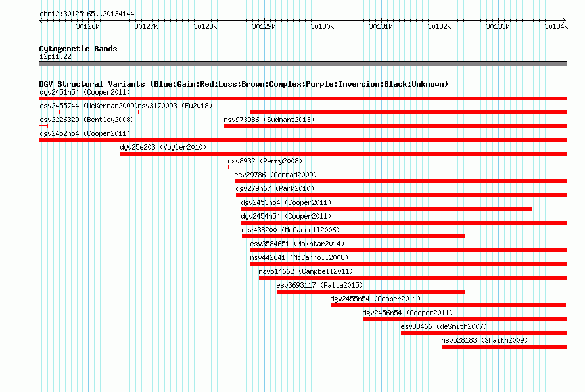Click the 30128k ruler tick label
The image size is (585, 392).
coord(205,26)
